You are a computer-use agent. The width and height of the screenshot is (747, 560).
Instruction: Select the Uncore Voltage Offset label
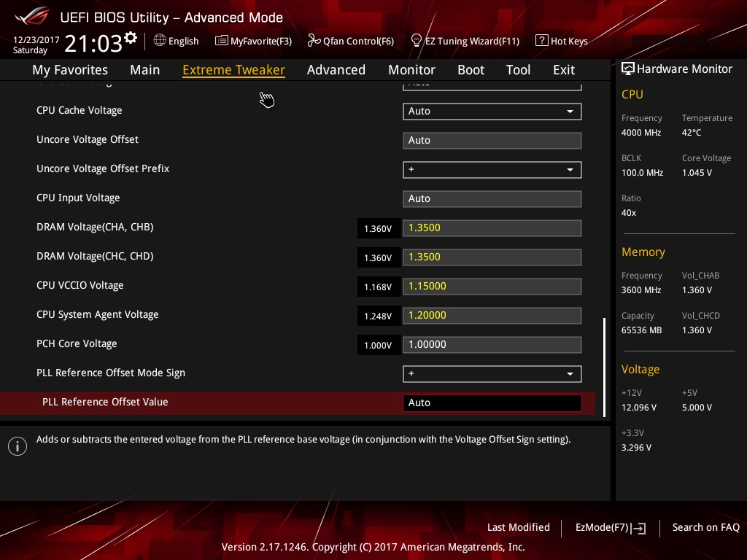88,139
